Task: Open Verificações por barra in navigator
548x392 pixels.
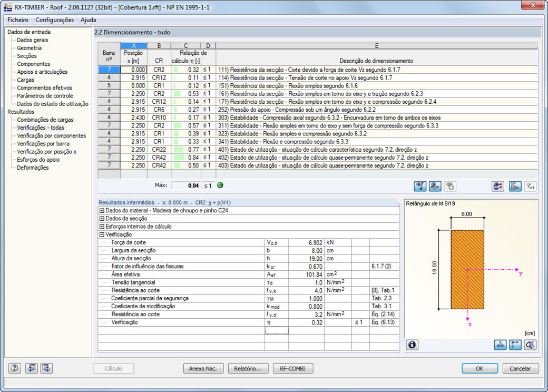Action: (43, 144)
